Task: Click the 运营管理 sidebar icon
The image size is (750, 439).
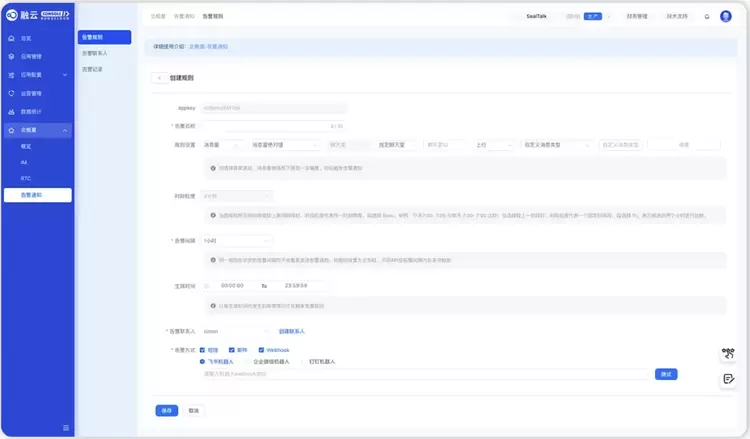Action: click(x=11, y=93)
